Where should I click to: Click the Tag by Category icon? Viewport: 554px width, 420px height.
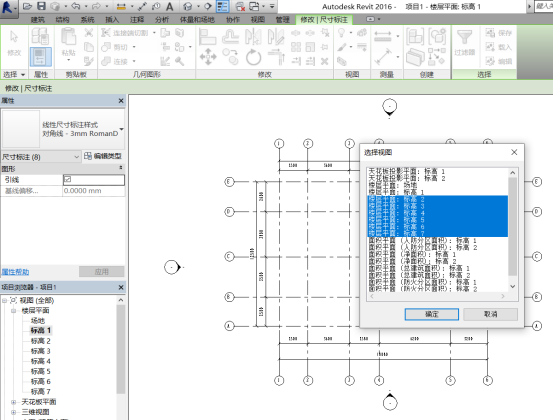click(x=156, y=6)
